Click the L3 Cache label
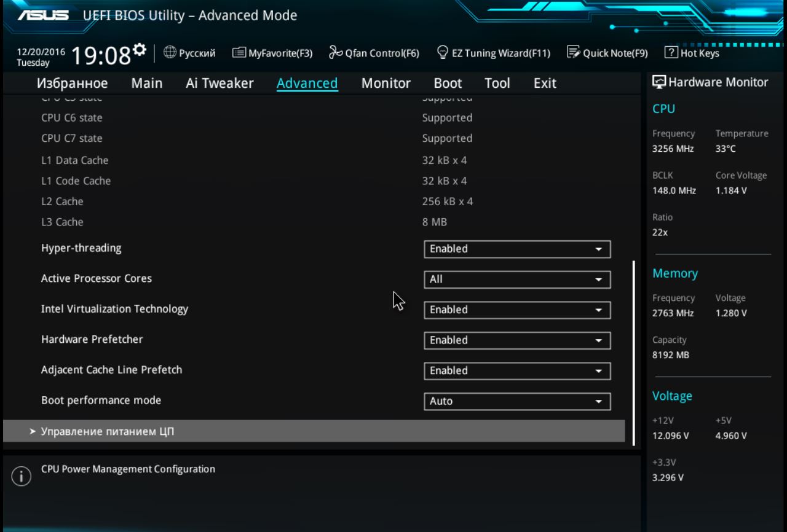The width and height of the screenshot is (787, 532). click(62, 222)
